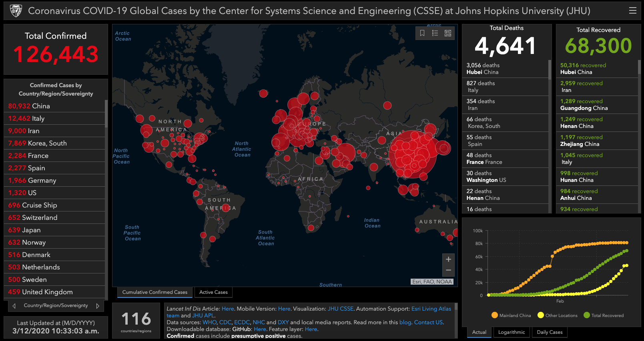The height and width of the screenshot is (341, 644).
Task: Select Spain row with 2,277 cases
Action: (54, 168)
